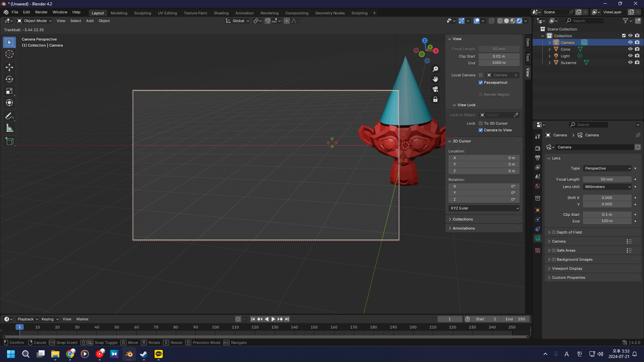Open Steam from the Windows taskbar

pyautogui.click(x=144, y=354)
